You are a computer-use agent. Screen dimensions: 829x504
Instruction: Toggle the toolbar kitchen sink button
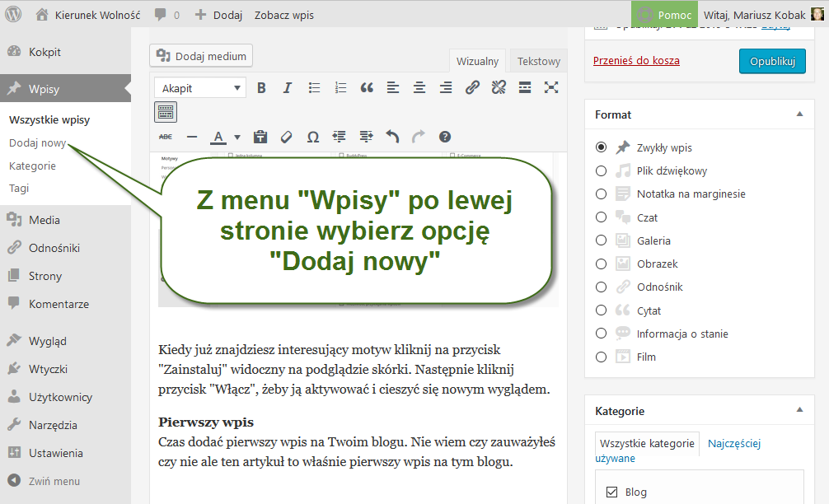166,112
